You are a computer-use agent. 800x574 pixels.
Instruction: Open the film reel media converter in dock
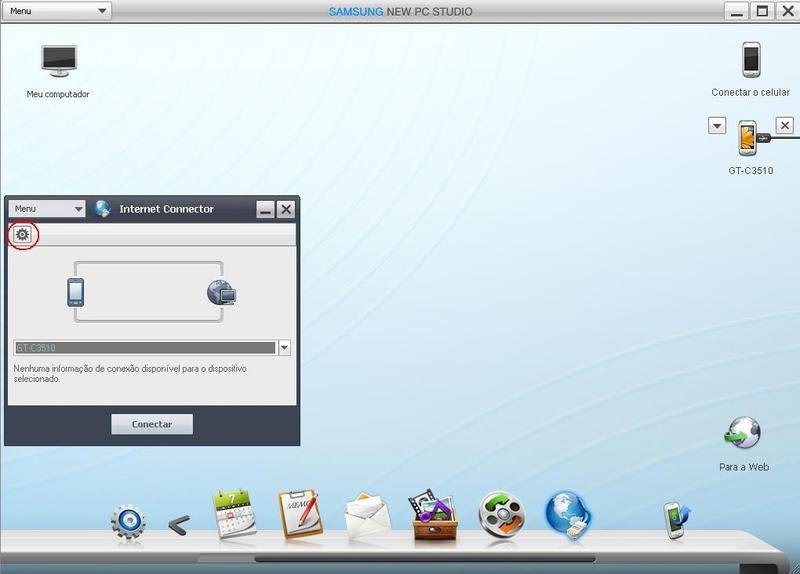[x=502, y=515]
